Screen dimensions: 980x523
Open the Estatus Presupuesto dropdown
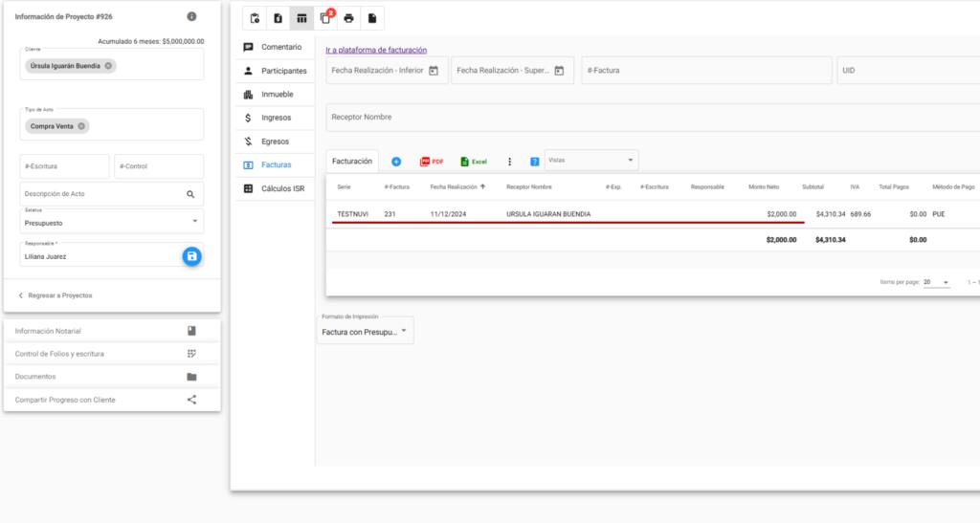[112, 221]
